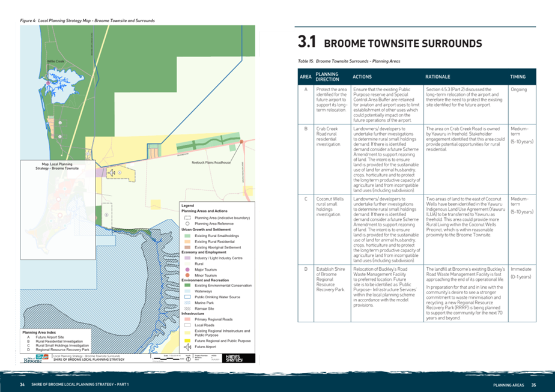Click the Figure 4 caption text
555x392 pixels.
[x=88, y=20]
